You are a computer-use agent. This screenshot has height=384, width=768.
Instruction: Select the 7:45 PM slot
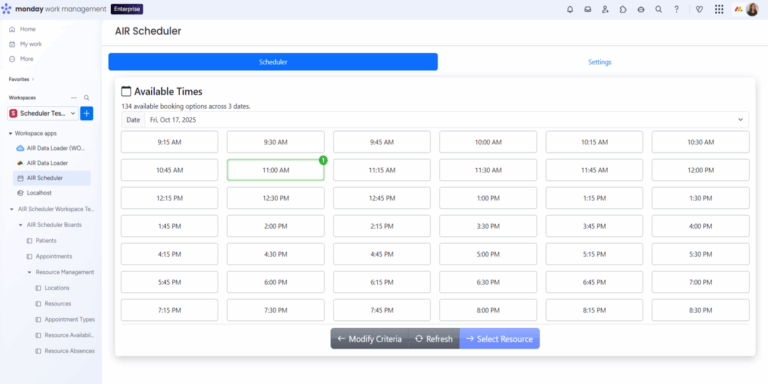point(382,310)
